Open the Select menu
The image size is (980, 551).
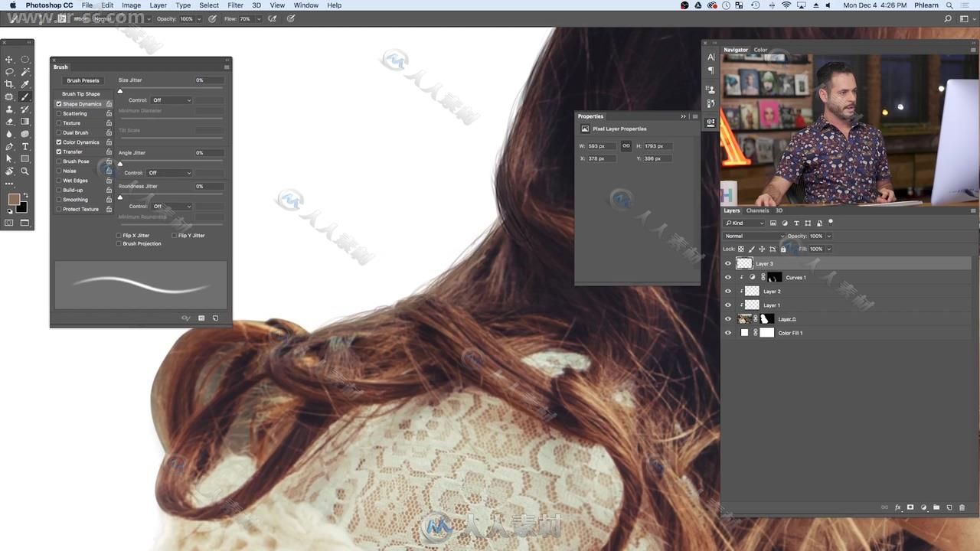(209, 5)
